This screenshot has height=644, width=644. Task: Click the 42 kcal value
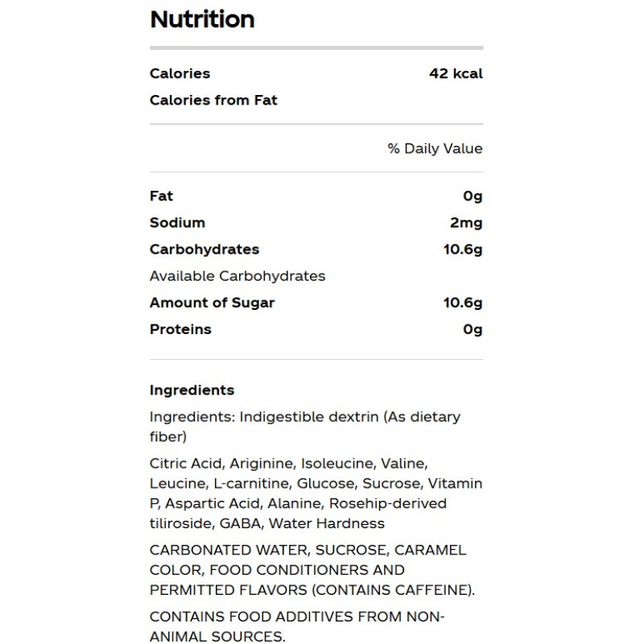tap(456, 73)
